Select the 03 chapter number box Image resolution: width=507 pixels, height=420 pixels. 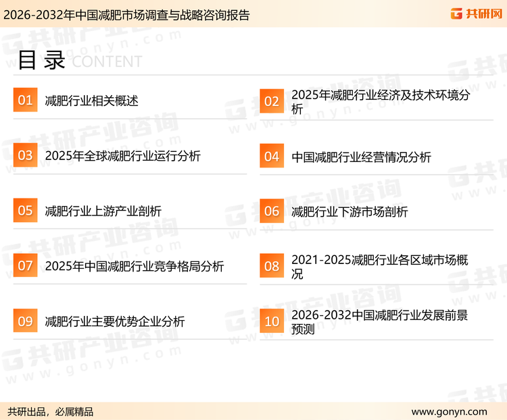25,156
